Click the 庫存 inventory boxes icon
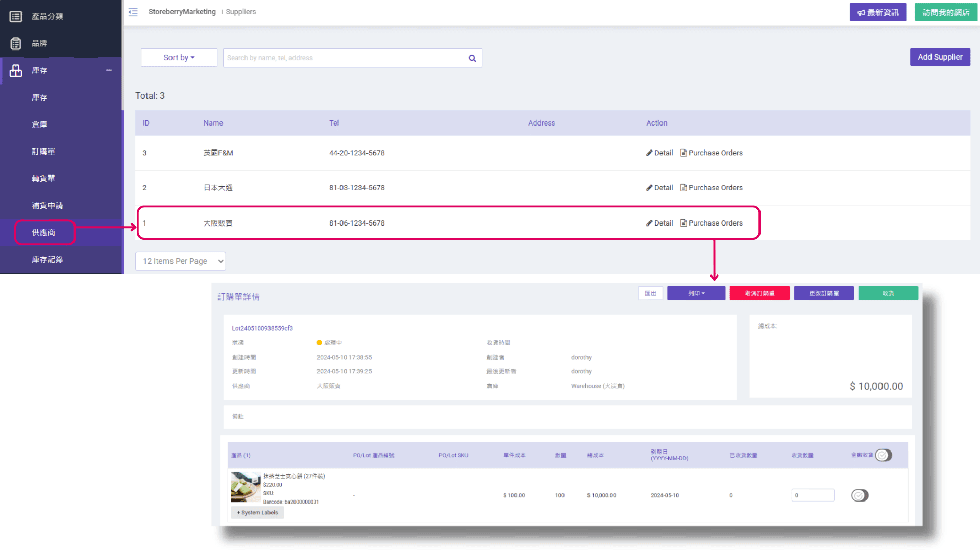The height and width of the screenshot is (551, 980). point(16,70)
